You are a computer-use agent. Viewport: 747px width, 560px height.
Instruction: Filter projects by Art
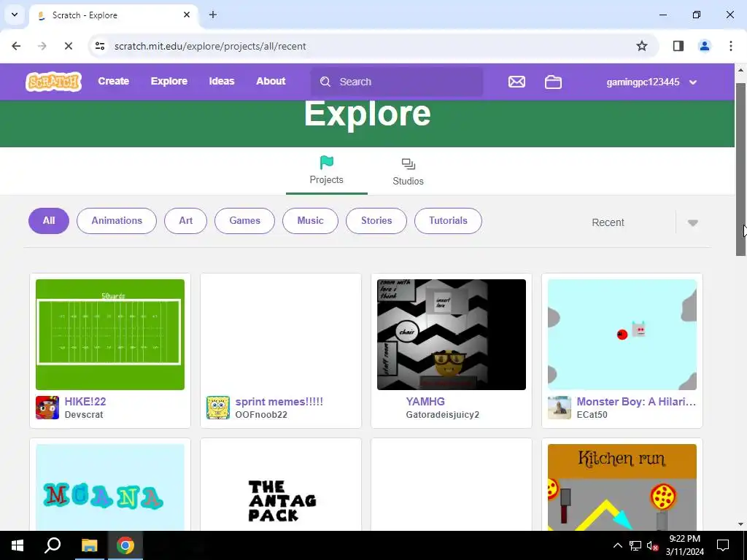[x=186, y=221]
